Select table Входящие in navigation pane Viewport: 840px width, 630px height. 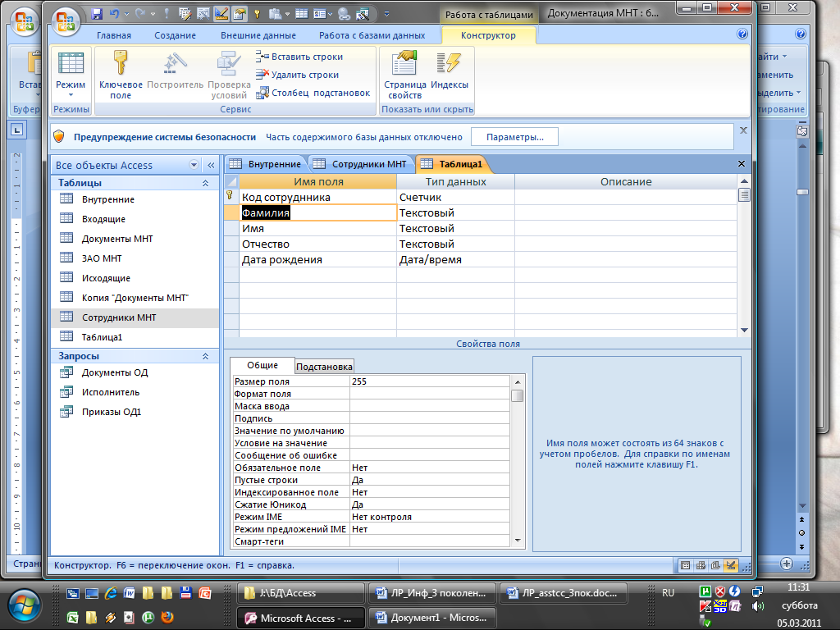pos(135,219)
